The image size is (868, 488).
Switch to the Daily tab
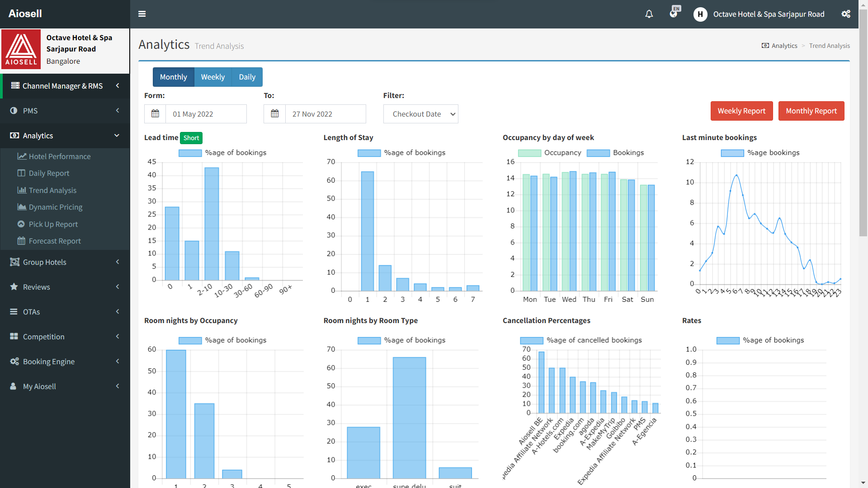(247, 77)
